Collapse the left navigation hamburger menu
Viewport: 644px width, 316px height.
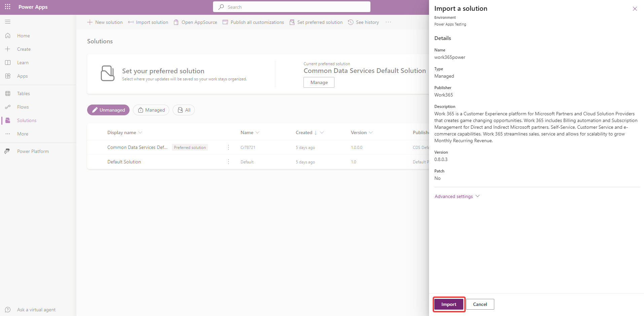[8, 22]
